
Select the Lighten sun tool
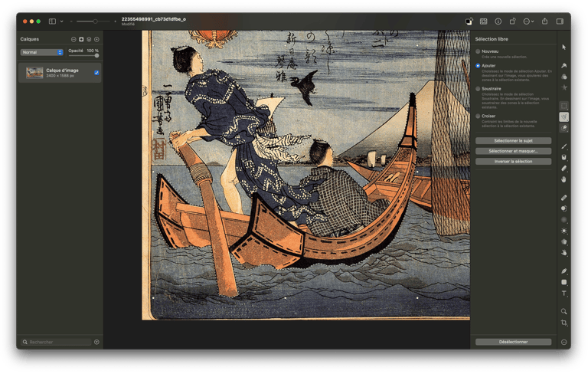tap(563, 231)
